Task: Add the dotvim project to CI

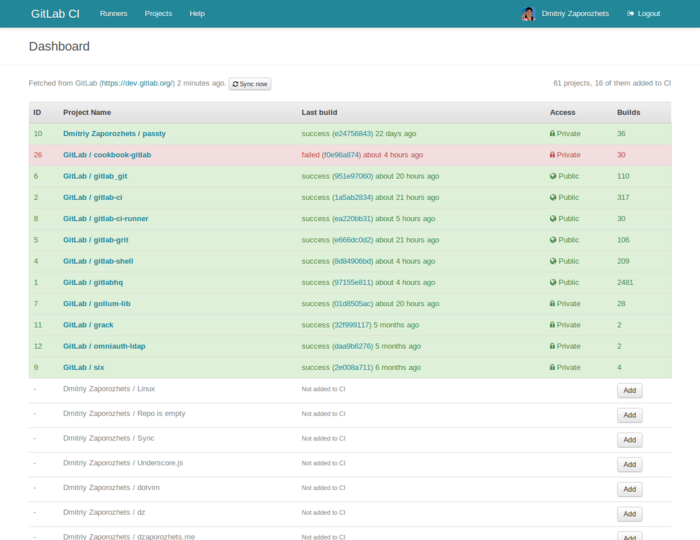Action: [629, 490]
